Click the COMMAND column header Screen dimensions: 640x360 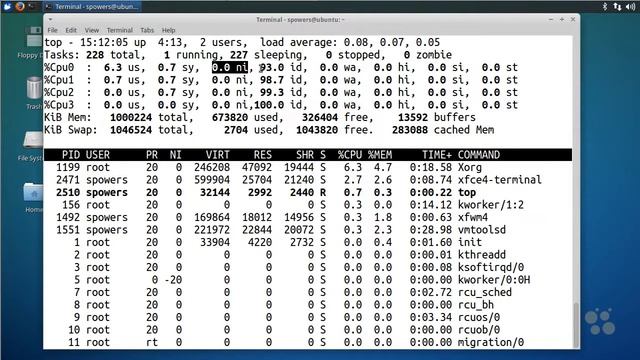click(x=479, y=155)
